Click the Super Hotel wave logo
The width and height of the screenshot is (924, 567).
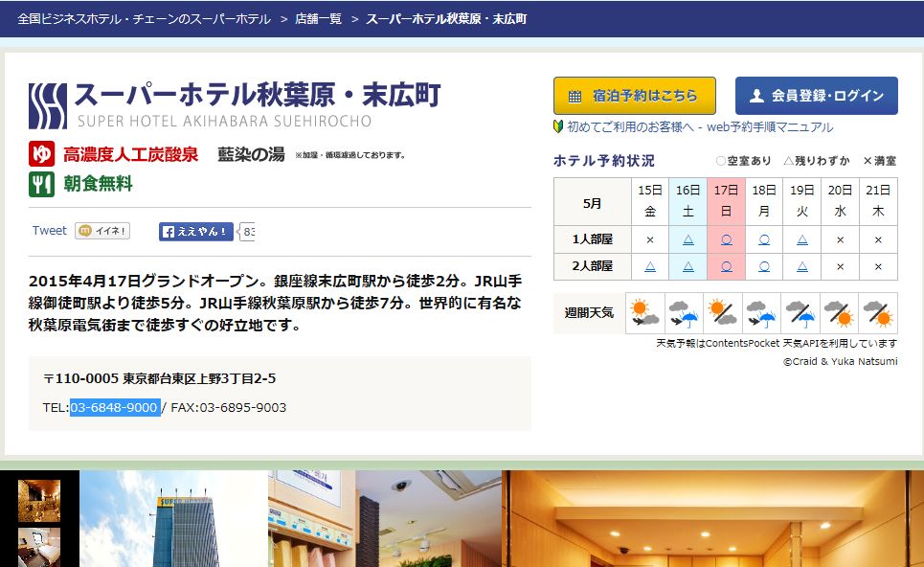pyautogui.click(x=48, y=106)
